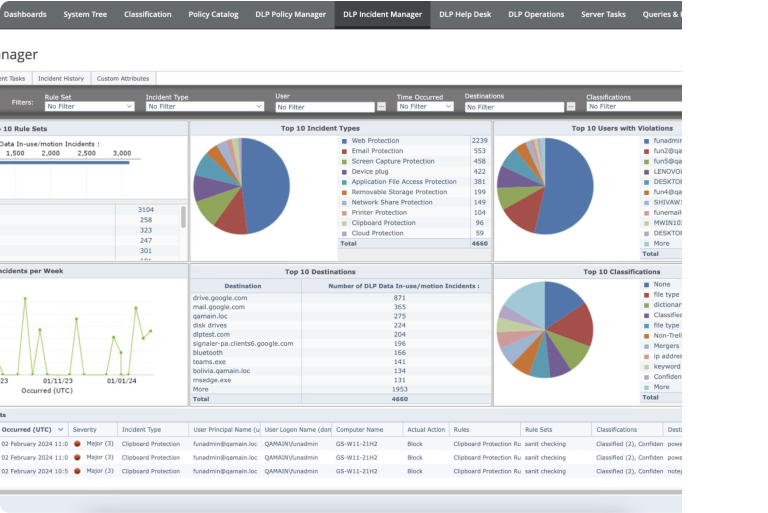Select teams.exe destination row
Viewport: 768px width, 513px height.
(341, 362)
